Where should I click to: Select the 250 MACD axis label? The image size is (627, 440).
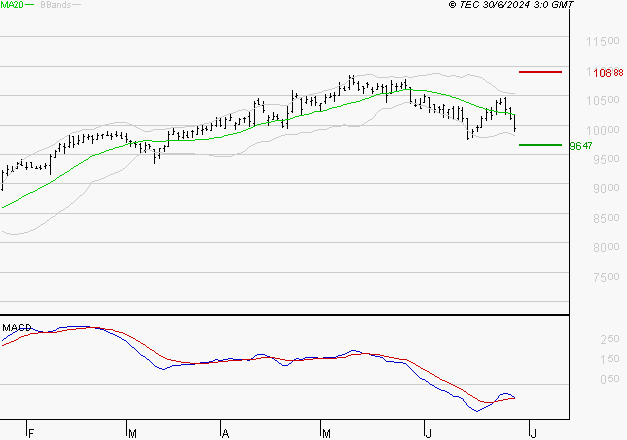[610, 339]
